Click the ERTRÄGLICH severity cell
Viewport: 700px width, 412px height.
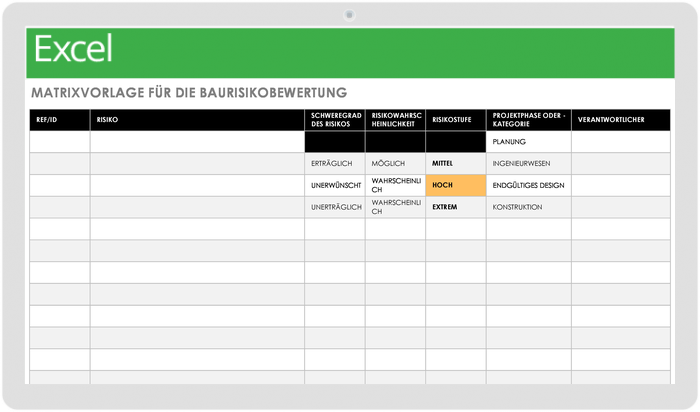click(x=335, y=164)
